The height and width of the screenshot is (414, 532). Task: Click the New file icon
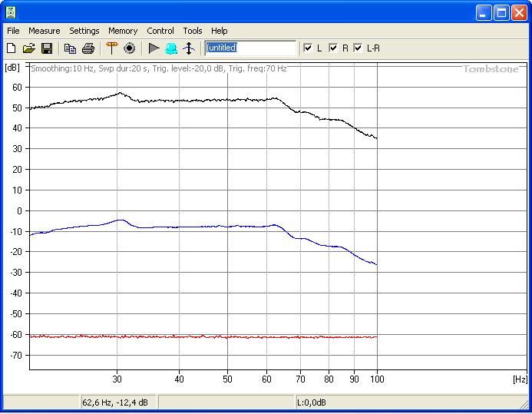12,48
